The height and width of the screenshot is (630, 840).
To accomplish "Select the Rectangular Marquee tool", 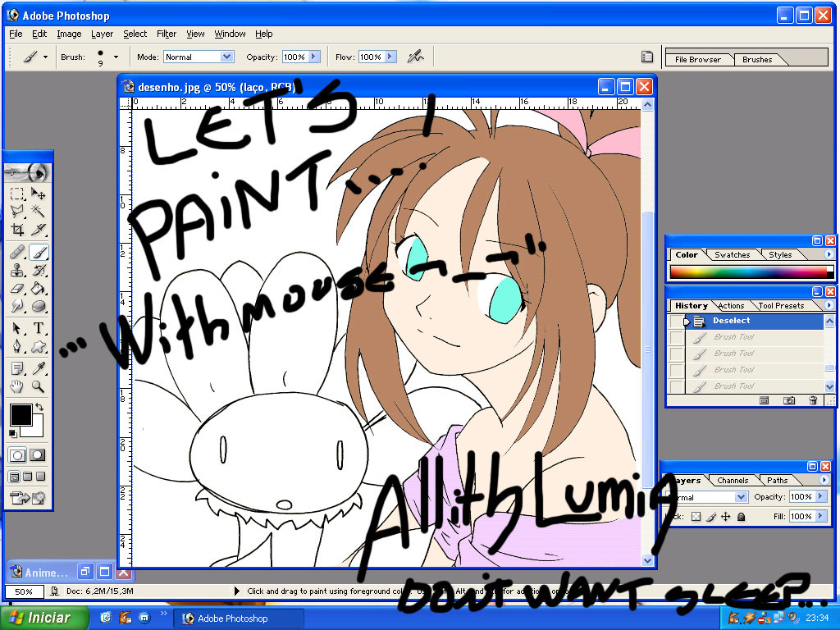I will [17, 194].
